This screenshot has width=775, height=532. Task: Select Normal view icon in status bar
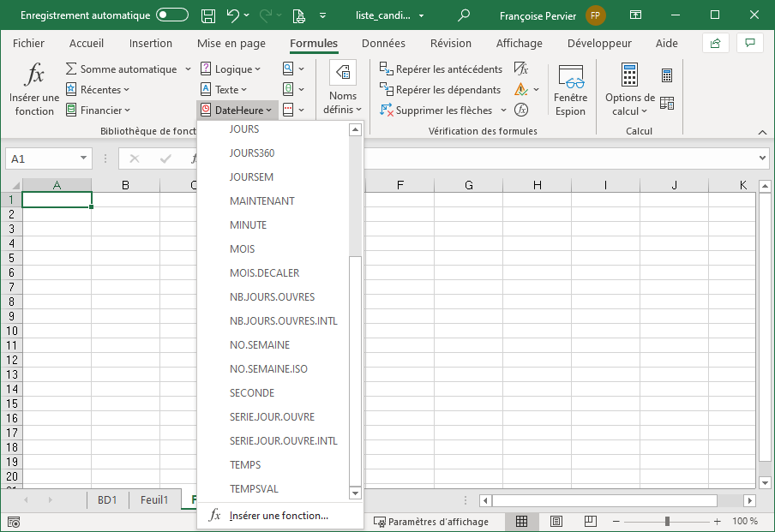(x=521, y=522)
